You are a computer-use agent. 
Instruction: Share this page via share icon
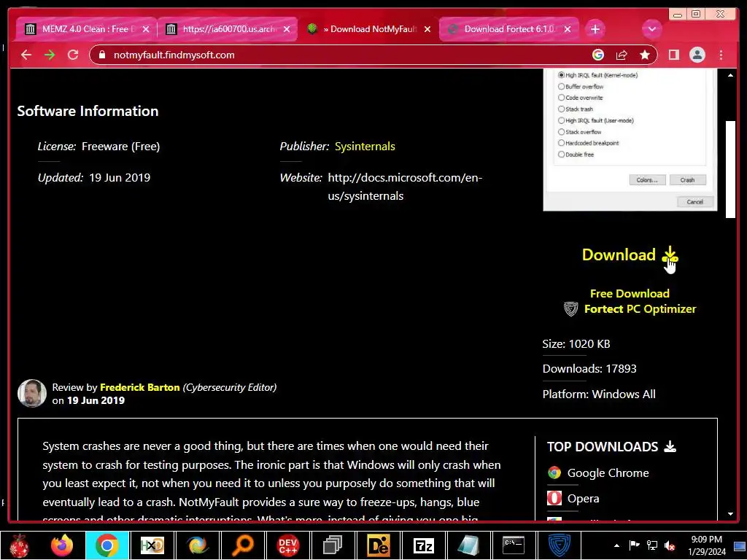tap(622, 55)
